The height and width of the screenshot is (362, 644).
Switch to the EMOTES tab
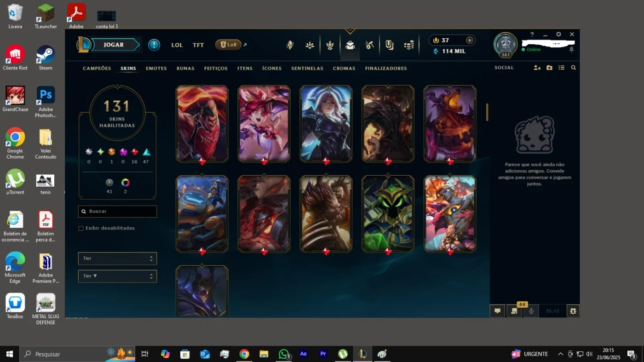pos(156,68)
